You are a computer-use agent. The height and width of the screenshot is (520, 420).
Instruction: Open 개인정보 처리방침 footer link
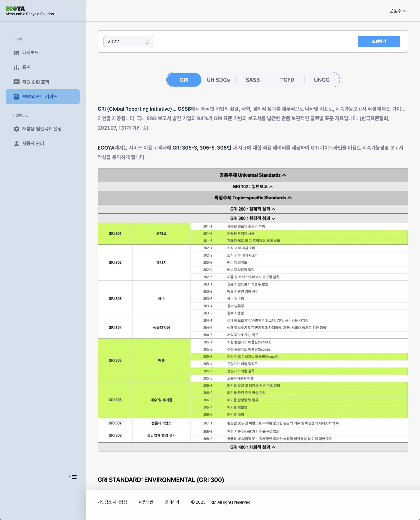click(x=112, y=502)
